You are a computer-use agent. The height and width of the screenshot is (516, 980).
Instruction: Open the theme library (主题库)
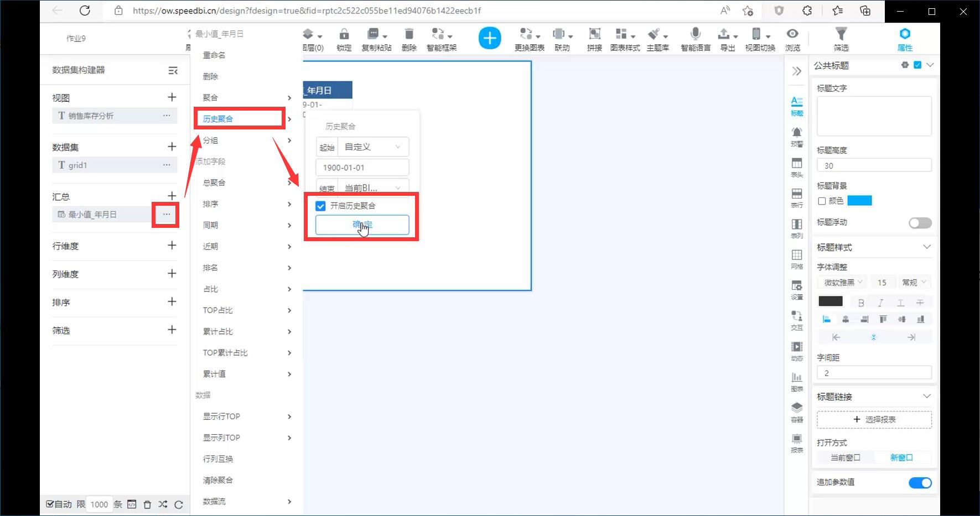[657, 39]
